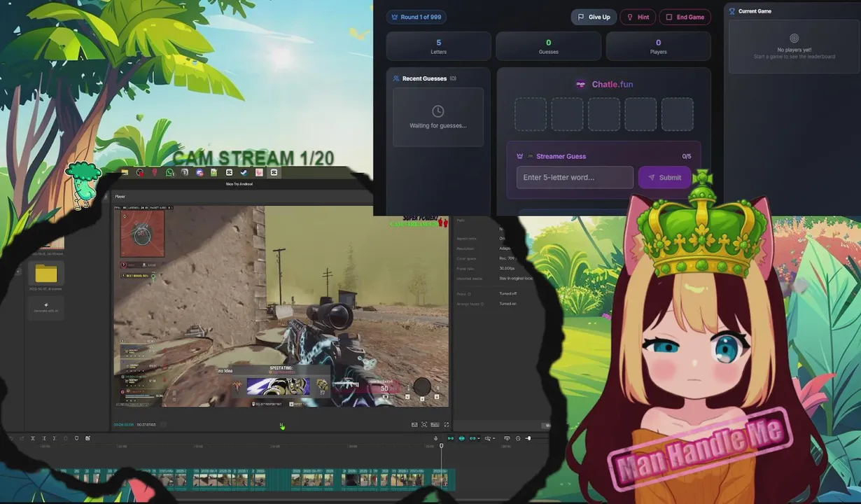The height and width of the screenshot is (504, 861).
Task: Select the last clip on the timeline track
Action: pyautogui.click(x=440, y=479)
